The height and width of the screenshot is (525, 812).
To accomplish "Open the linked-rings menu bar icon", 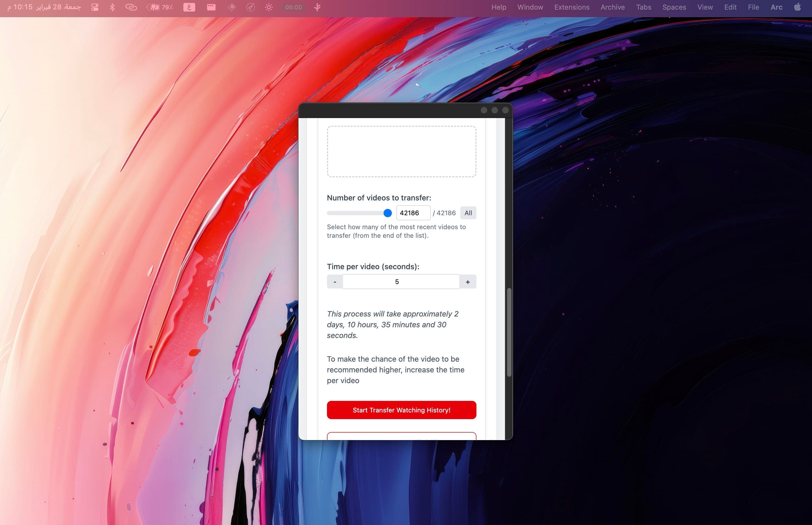I will (131, 7).
